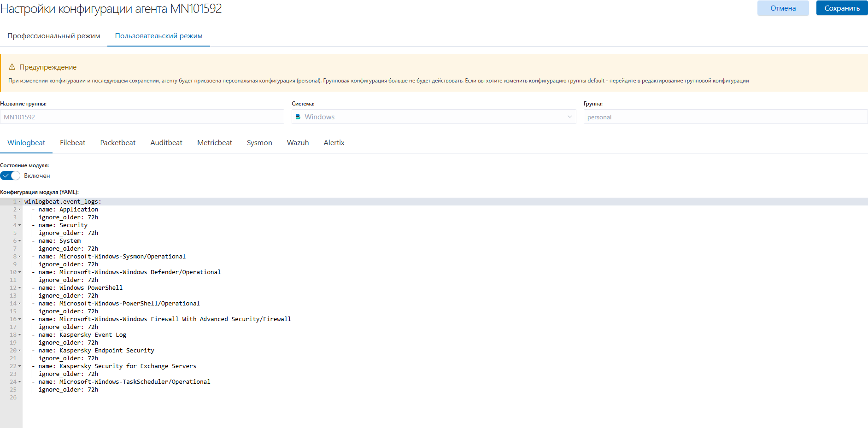Select Пользовательский режим tab

(158, 36)
